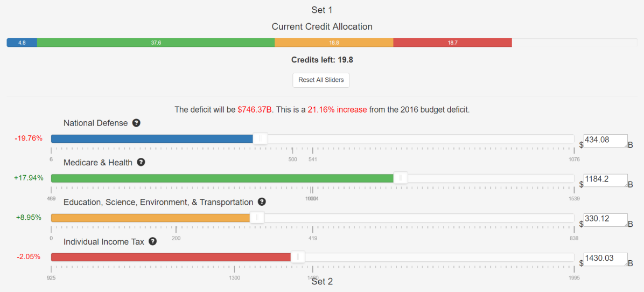Click the empty portion of National Defense slider track
Image resolution: width=644 pixels, height=292 pixels.
[x=420, y=139]
